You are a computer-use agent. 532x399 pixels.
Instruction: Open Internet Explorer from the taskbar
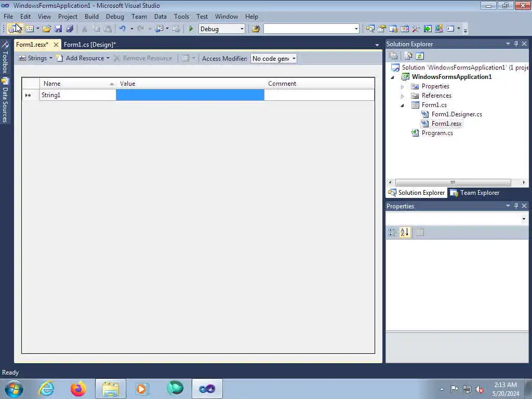[46, 389]
